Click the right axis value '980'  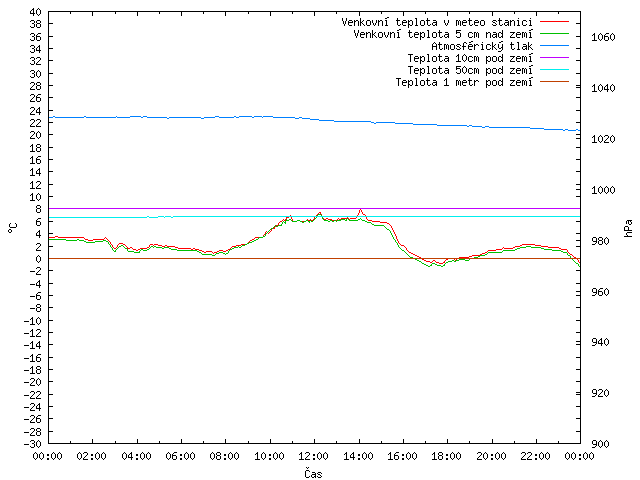pos(600,241)
